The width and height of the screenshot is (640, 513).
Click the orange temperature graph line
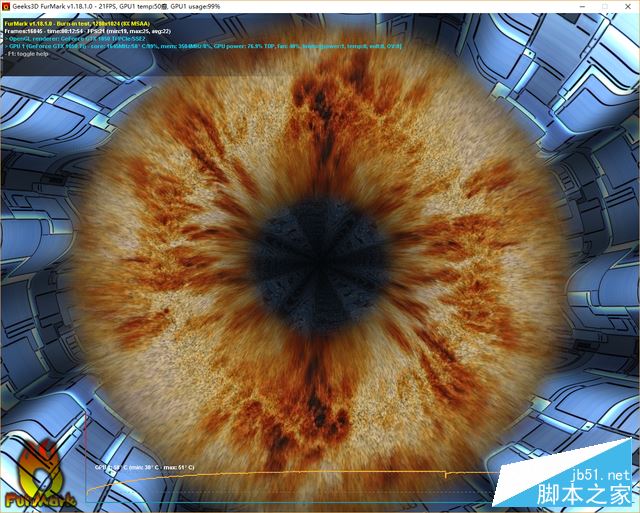click(300, 476)
